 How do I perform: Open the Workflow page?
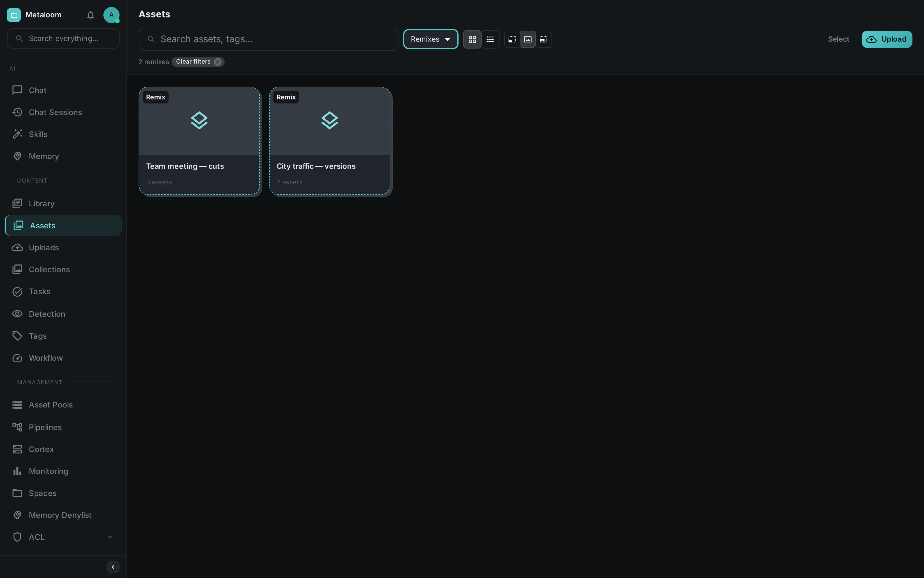(63, 358)
